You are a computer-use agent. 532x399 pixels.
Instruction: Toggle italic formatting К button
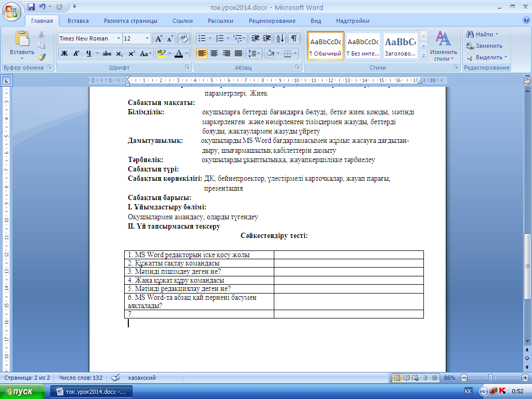[76, 54]
